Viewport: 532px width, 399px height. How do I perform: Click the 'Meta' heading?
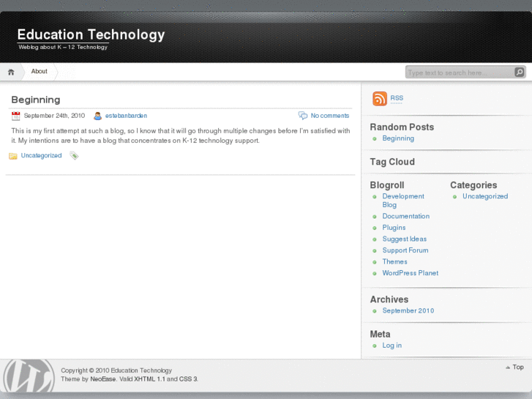pos(380,334)
